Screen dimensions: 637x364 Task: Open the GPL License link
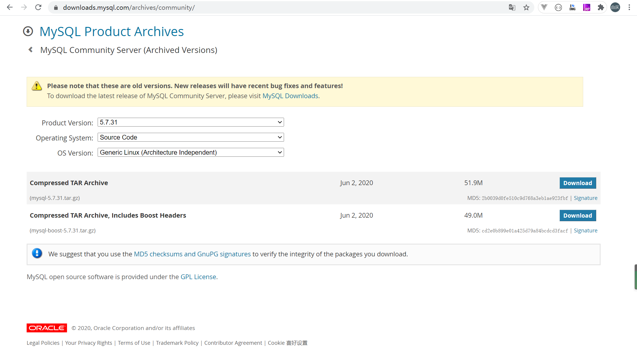[198, 277]
